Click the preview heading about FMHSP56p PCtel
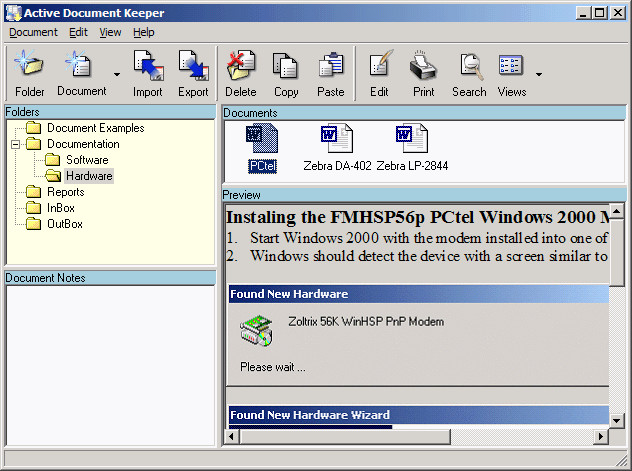Screen dimensions: 632x471 [x=417, y=218]
